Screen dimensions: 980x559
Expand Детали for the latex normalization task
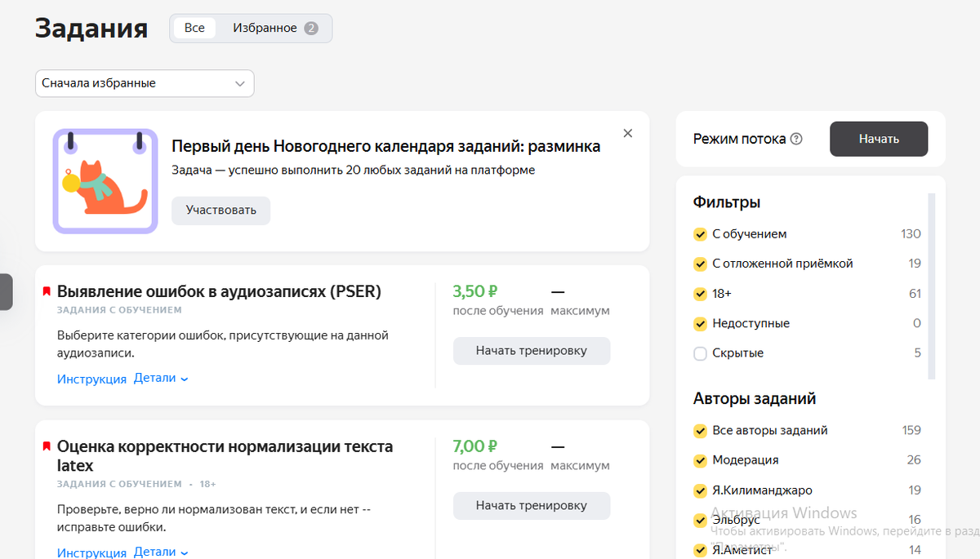161,552
